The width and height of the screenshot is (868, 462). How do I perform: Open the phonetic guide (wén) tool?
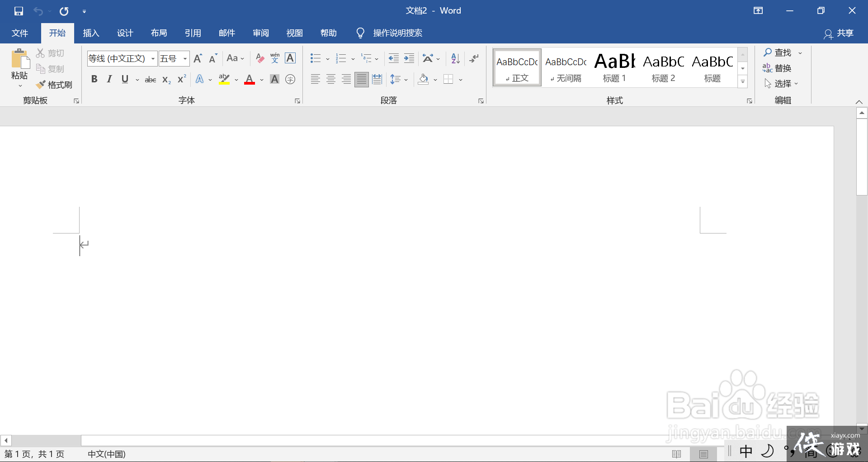275,58
